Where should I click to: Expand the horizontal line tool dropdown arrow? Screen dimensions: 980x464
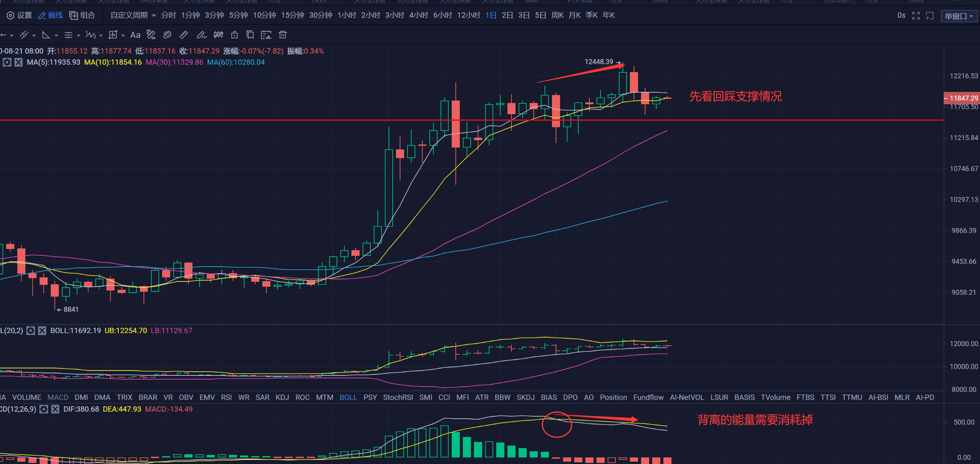click(x=12, y=36)
